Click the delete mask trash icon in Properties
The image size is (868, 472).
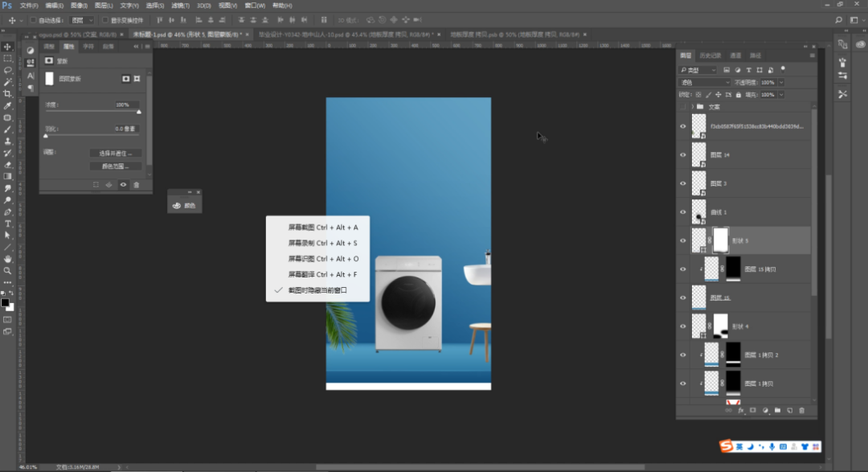click(x=136, y=184)
